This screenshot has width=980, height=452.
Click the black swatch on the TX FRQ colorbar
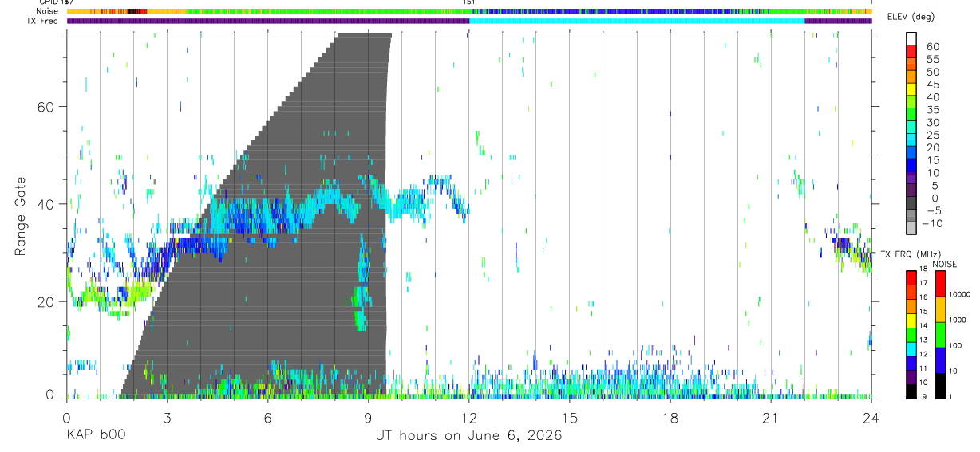click(x=911, y=391)
